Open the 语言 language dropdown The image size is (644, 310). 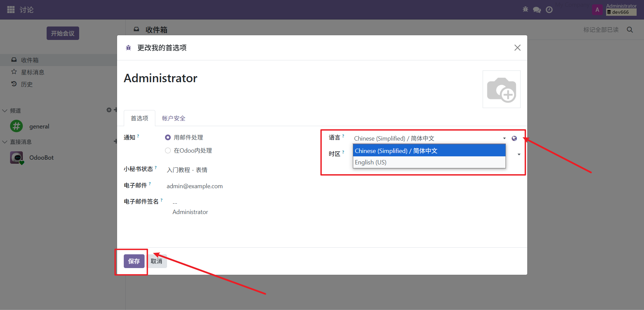504,138
